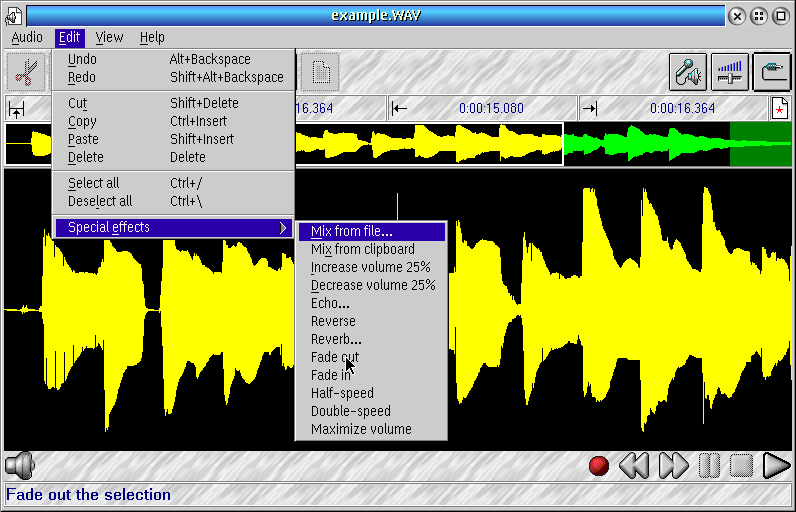
Task: Expand the Special effects submenu arrow
Action: click(x=283, y=228)
